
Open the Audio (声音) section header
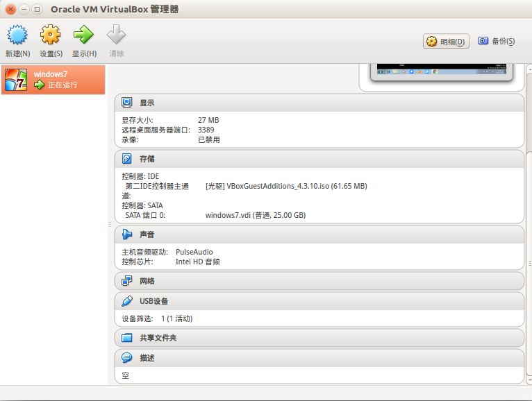click(319, 234)
